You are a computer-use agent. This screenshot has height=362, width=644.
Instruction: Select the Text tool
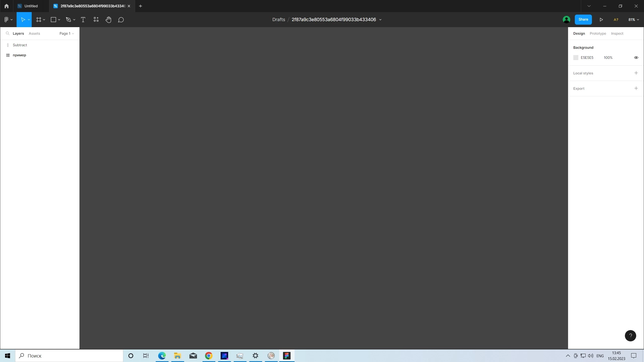click(x=83, y=20)
